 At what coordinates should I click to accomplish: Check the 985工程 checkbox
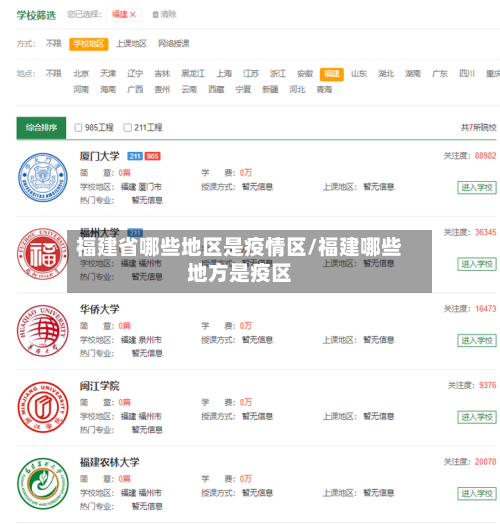(x=78, y=128)
